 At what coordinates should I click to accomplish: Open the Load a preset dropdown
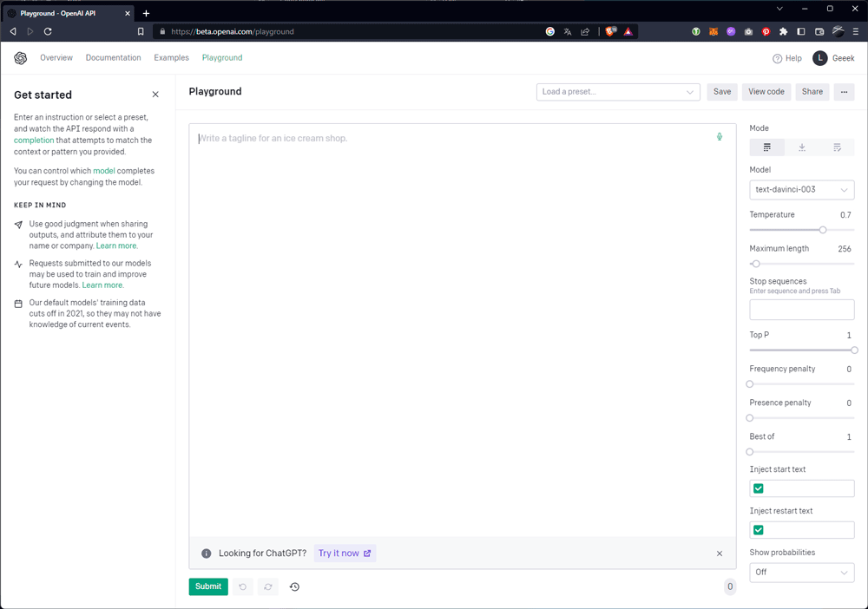point(618,92)
